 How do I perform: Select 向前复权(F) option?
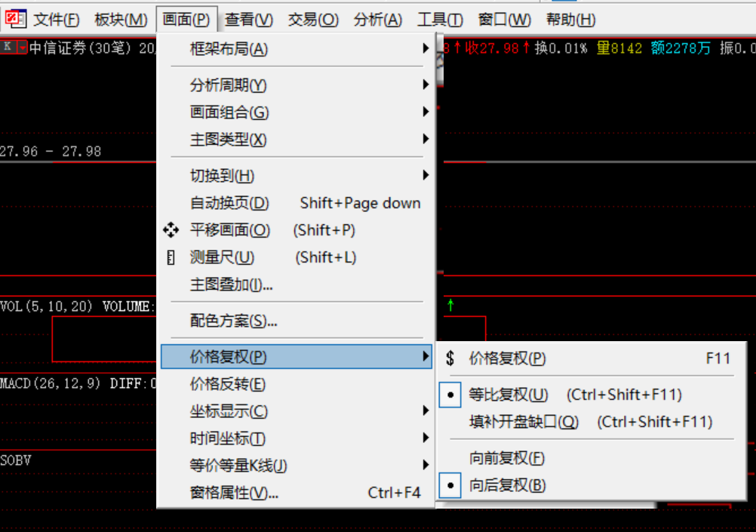[x=592, y=458]
